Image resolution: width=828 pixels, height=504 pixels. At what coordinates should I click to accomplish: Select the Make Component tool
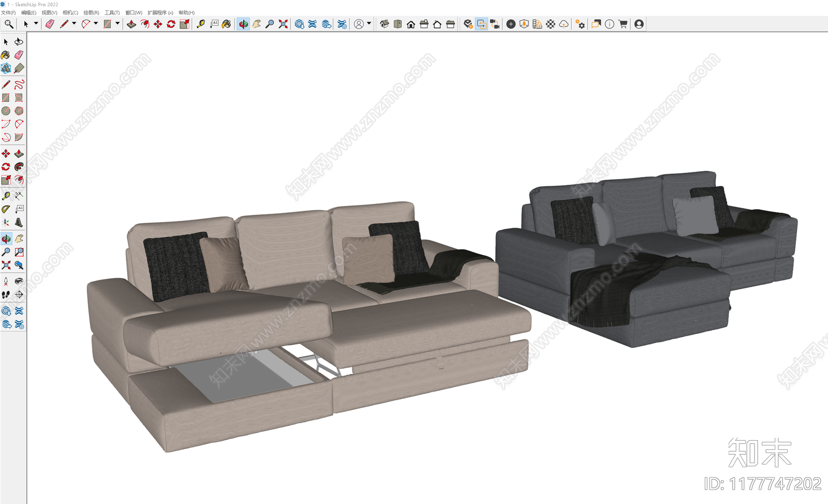pyautogui.click(x=6, y=68)
